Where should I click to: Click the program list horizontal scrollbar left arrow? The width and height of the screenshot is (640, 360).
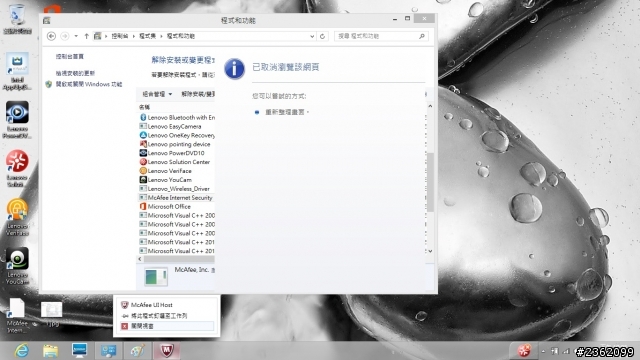140,259
